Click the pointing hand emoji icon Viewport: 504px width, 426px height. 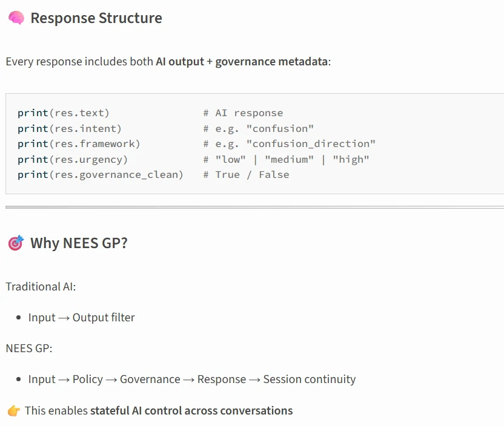click(x=13, y=411)
